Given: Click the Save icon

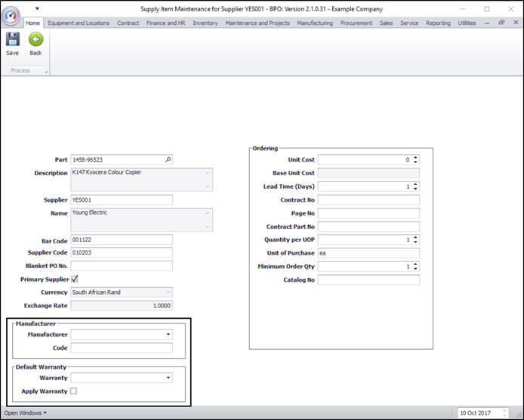Looking at the screenshot, I should pos(13,39).
